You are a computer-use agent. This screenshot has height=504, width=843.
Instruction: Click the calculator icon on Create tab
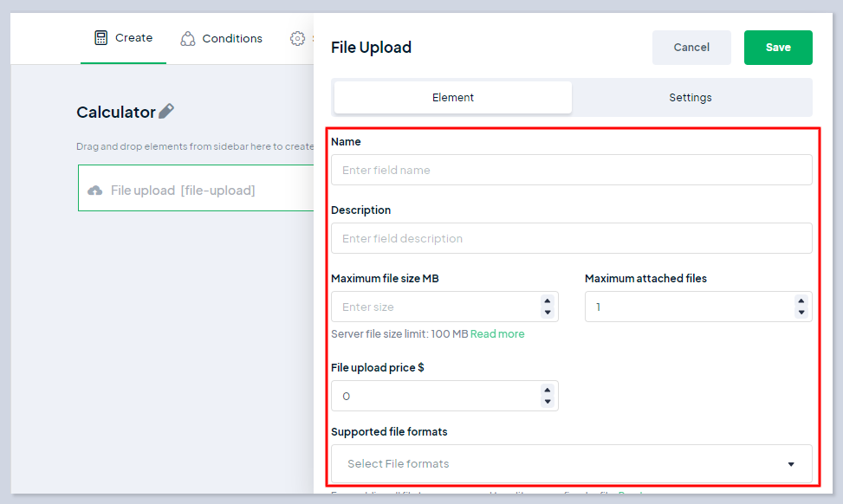(101, 38)
